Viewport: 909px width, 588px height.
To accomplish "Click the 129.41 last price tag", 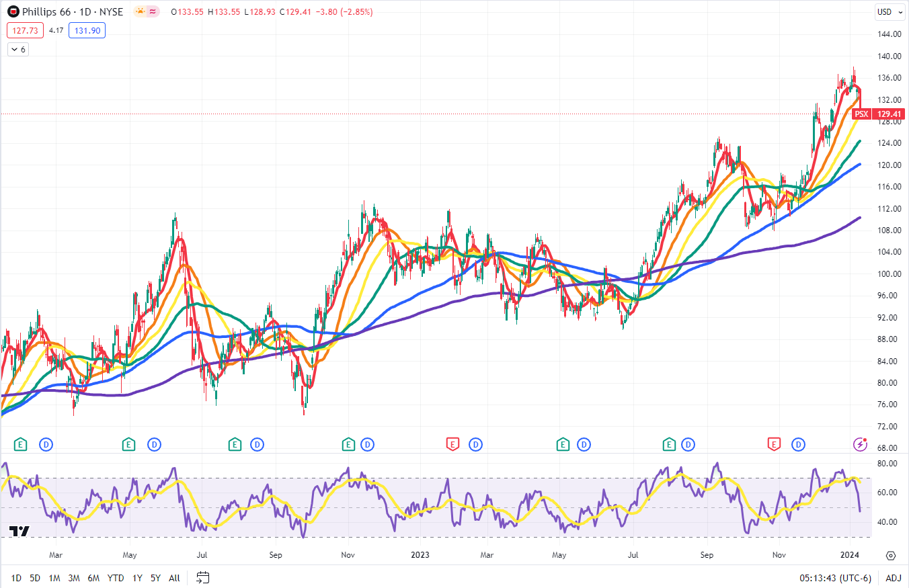I will click(887, 114).
